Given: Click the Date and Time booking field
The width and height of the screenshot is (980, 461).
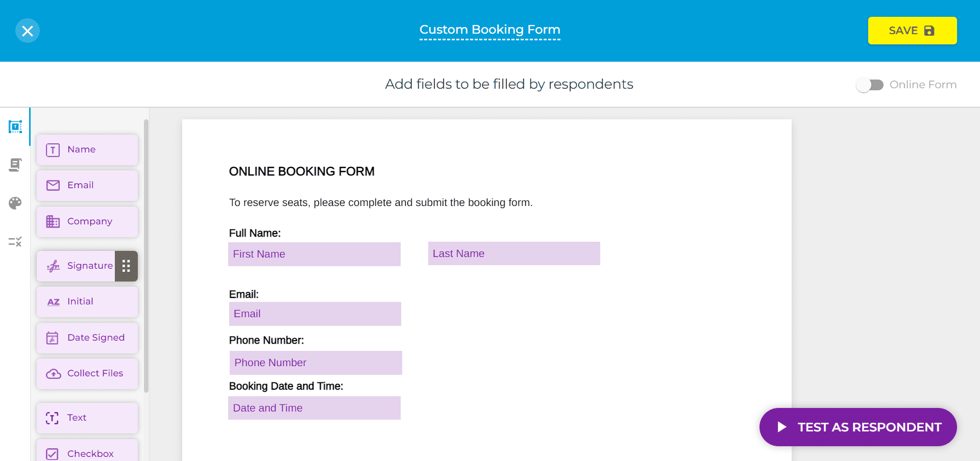Looking at the screenshot, I should pyautogui.click(x=314, y=408).
